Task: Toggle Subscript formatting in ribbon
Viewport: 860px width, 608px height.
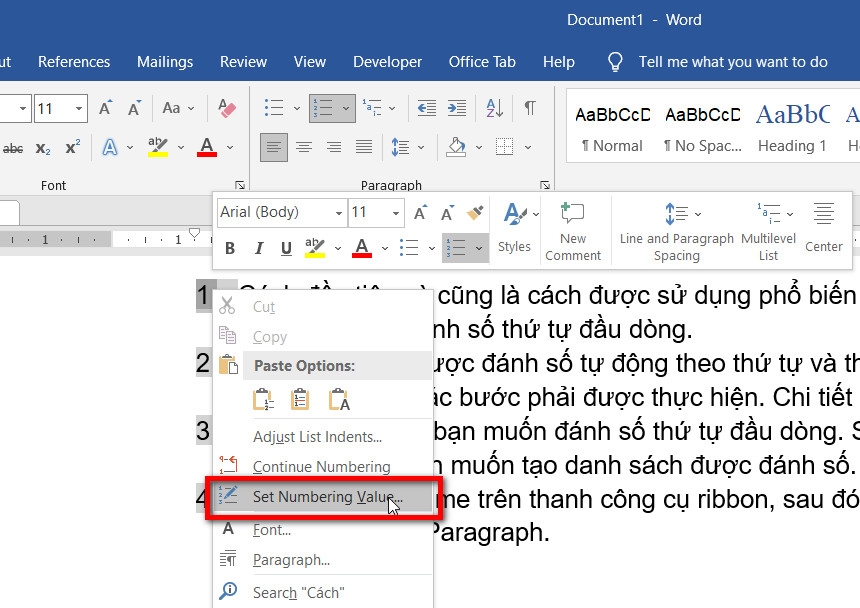Action: (43, 148)
